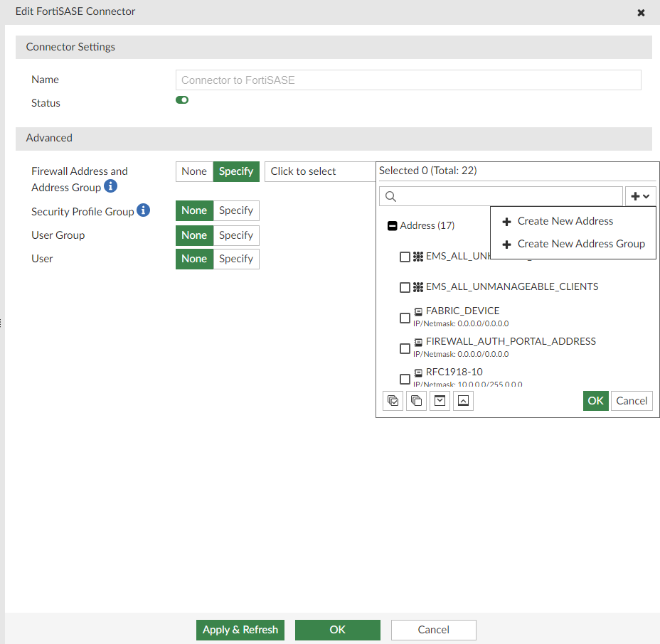This screenshot has height=644, width=660.
Task: Select all addresses using the select-all icon
Action: pos(393,400)
